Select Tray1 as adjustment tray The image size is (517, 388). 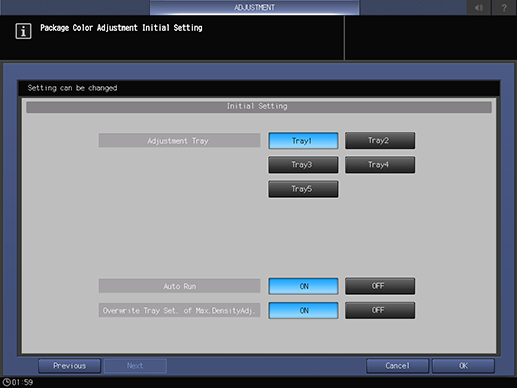pos(303,141)
